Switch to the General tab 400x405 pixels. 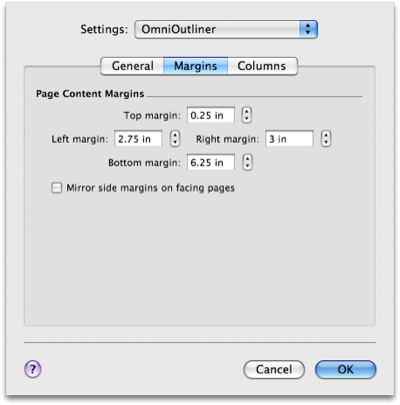point(132,66)
